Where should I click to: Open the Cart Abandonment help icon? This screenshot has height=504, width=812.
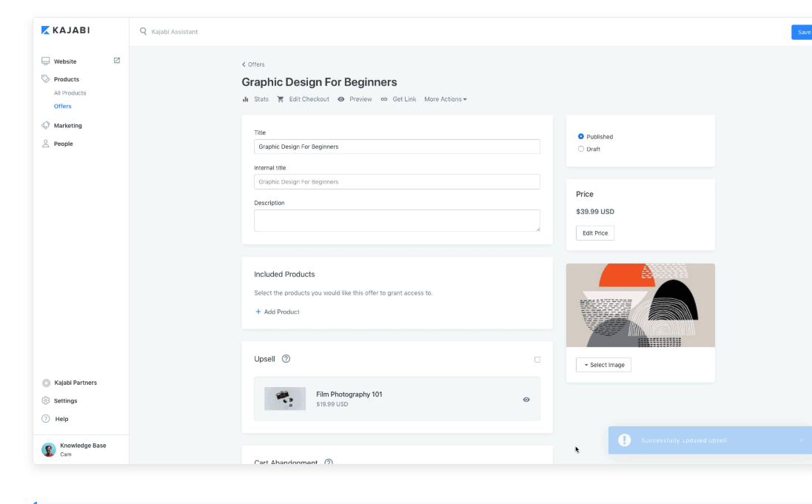[x=329, y=462]
